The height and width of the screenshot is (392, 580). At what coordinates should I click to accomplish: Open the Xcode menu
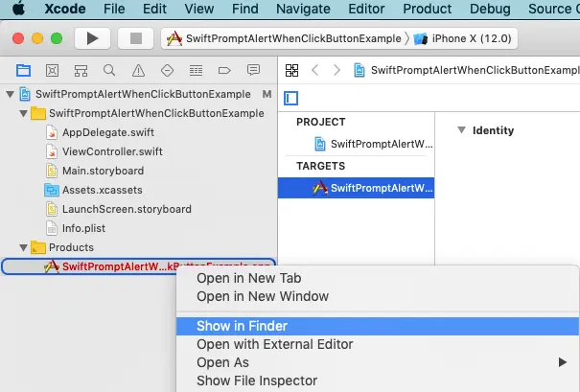click(x=65, y=9)
